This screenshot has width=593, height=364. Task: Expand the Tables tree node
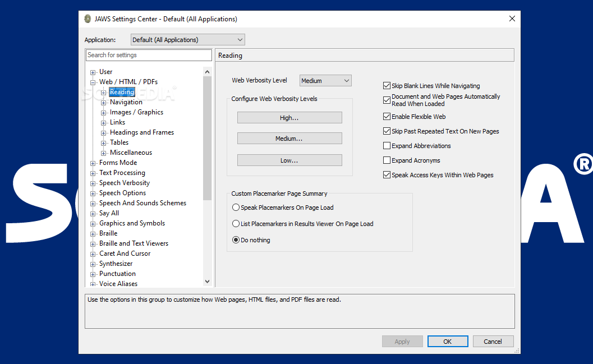[x=103, y=143]
